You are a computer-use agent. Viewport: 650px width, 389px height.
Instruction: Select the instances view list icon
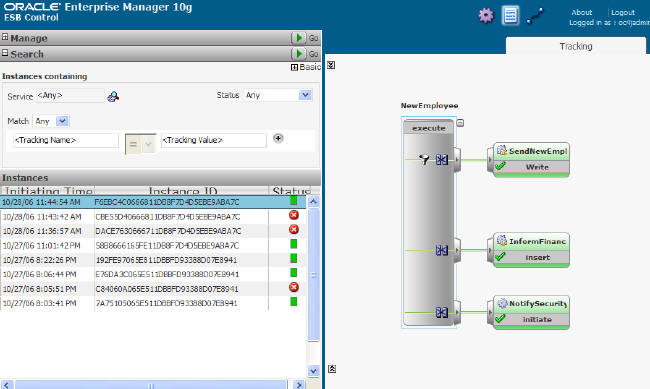click(x=510, y=16)
